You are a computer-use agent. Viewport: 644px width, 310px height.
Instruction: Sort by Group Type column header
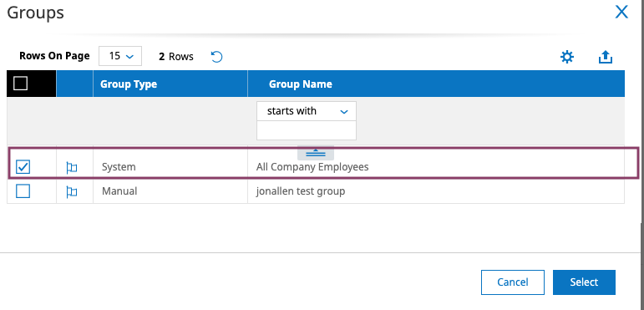coord(129,84)
